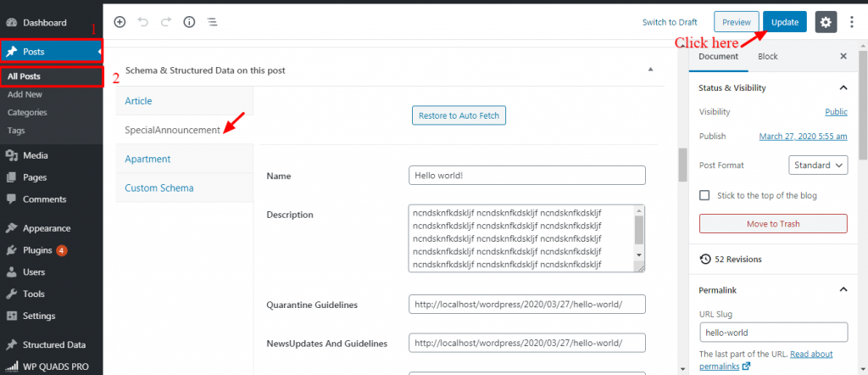Open the three-dot more options menu
The height and width of the screenshot is (375, 868).
pos(853,22)
